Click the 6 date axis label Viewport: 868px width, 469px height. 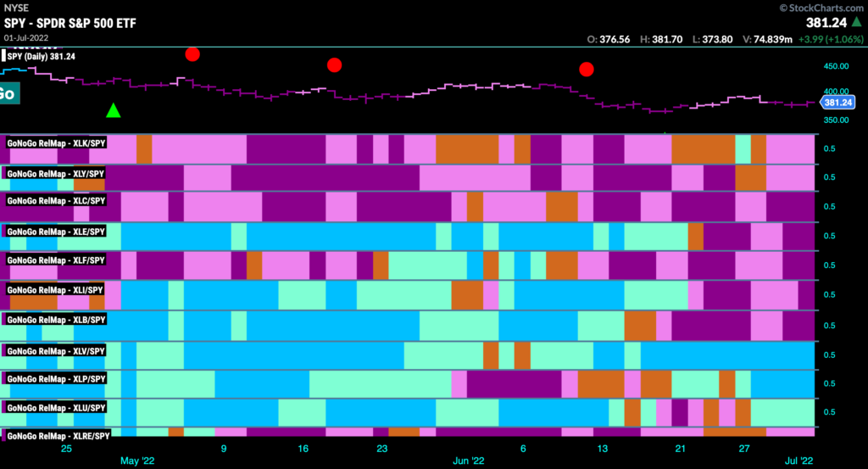pyautogui.click(x=523, y=449)
